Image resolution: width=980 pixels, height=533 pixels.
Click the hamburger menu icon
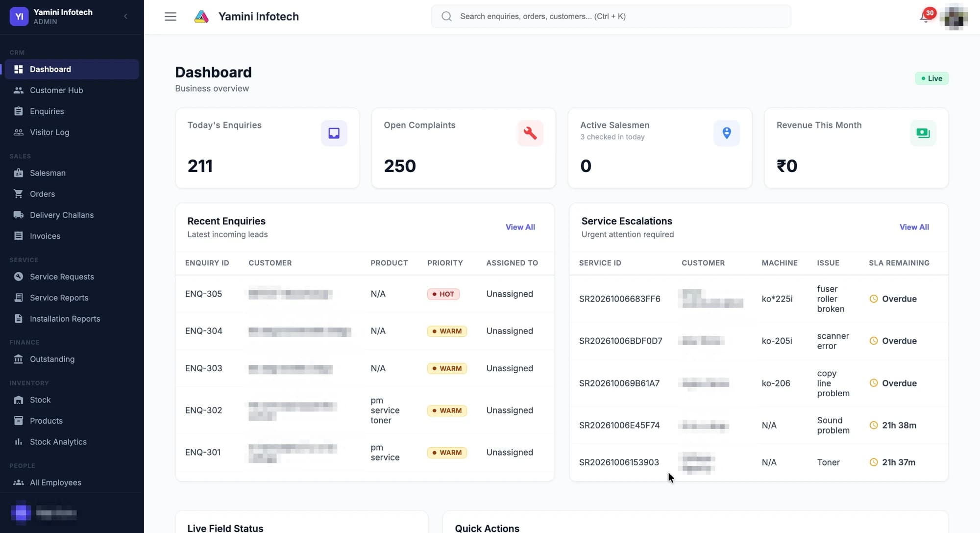pyautogui.click(x=171, y=17)
